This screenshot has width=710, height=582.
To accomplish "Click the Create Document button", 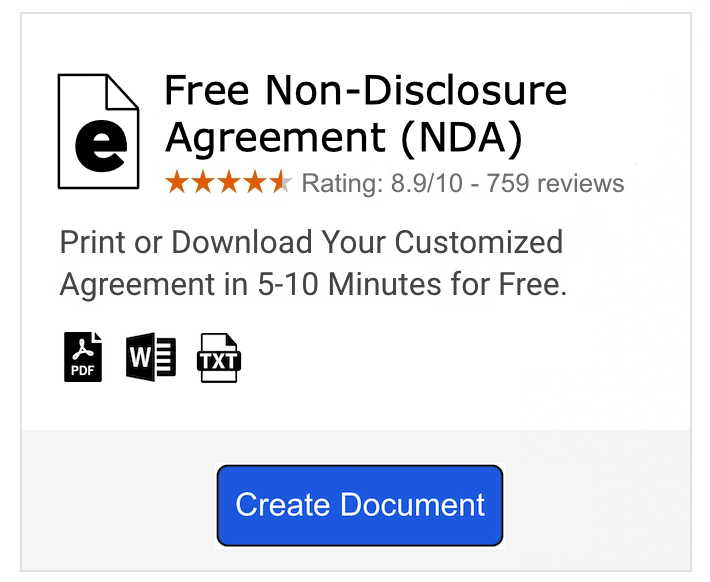I will pos(360,505).
